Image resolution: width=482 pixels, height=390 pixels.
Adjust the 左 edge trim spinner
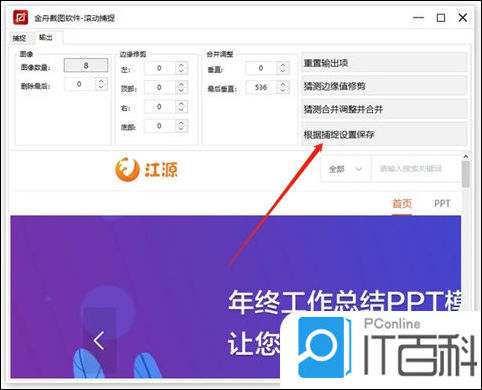tap(181, 68)
